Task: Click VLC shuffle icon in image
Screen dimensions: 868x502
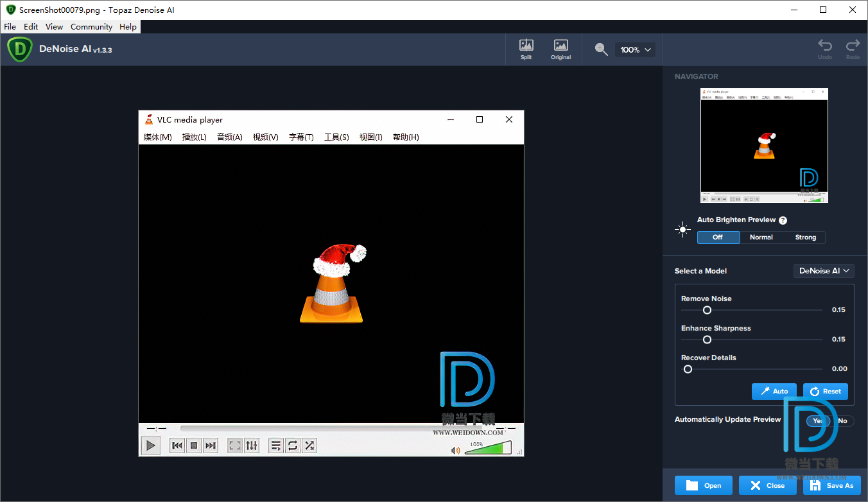Action: point(309,445)
